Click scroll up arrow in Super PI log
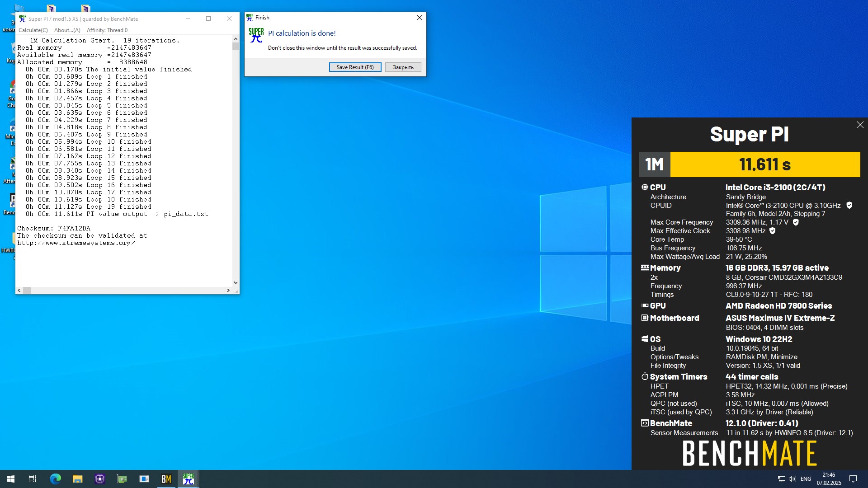Image resolution: width=868 pixels, height=488 pixels. click(x=236, y=39)
